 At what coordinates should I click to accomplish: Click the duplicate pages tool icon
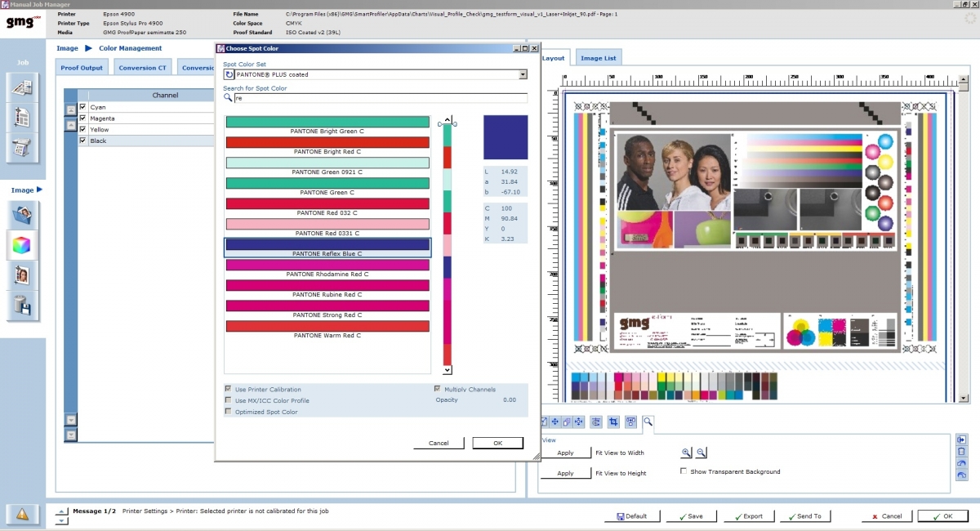click(567, 422)
